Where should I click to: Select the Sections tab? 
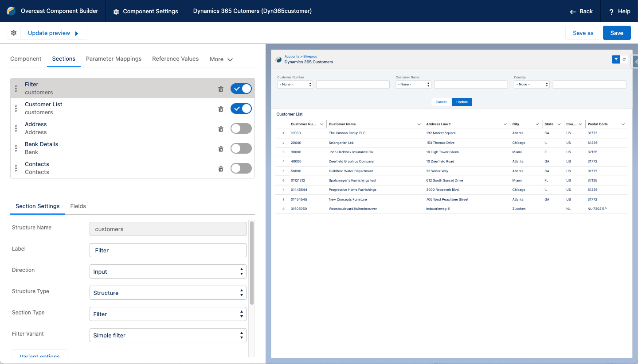64,58
